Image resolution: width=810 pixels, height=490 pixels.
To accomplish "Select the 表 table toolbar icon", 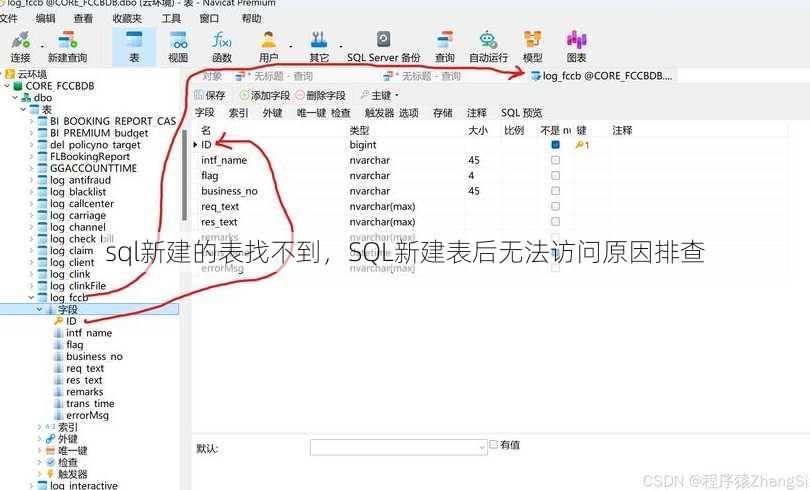I will pyautogui.click(x=134, y=46).
